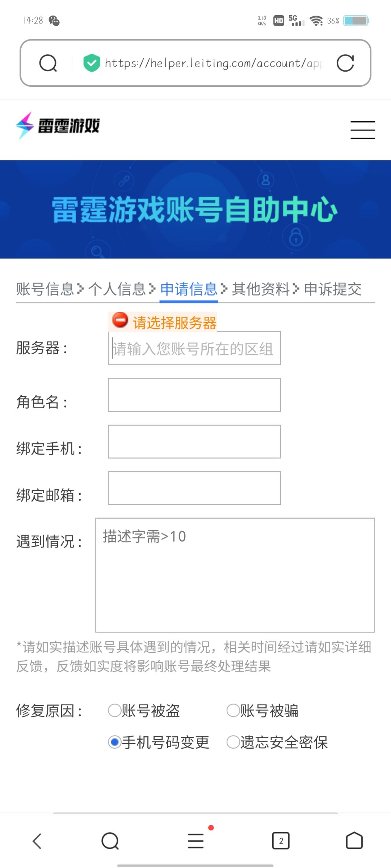Reload the page with the refresh icon
This screenshot has height=868, width=391.
pyautogui.click(x=345, y=63)
